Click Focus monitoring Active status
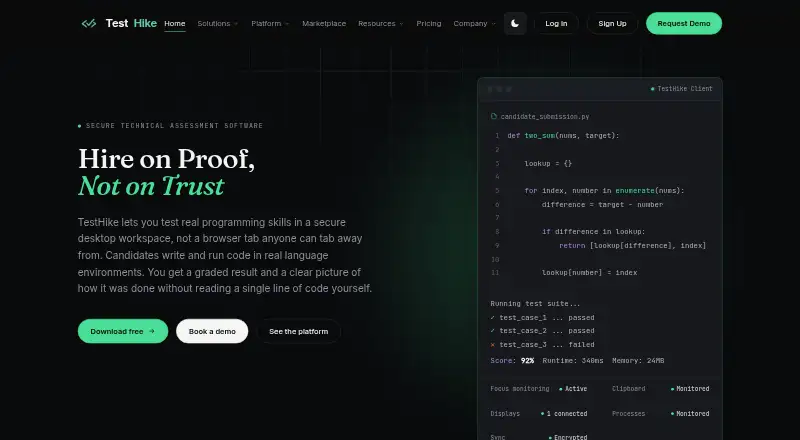800x440 pixels. click(573, 389)
